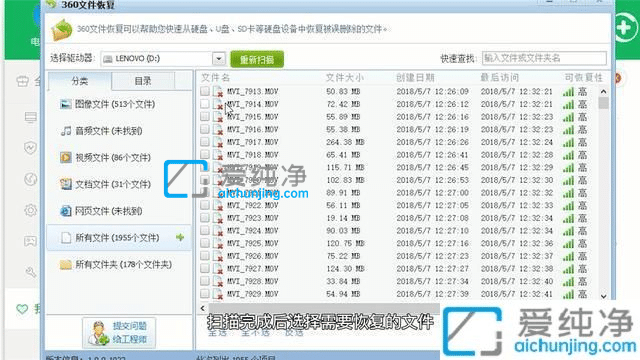This screenshot has width=640, height=360.
Task: Check the box for MVI_7913.MOV
Action: coord(205,91)
